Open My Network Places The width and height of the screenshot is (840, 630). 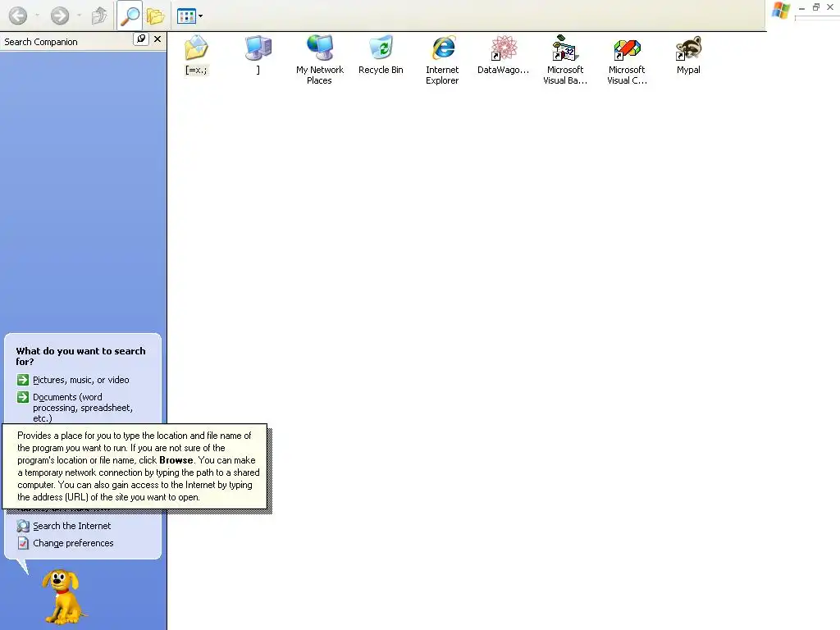tap(320, 60)
